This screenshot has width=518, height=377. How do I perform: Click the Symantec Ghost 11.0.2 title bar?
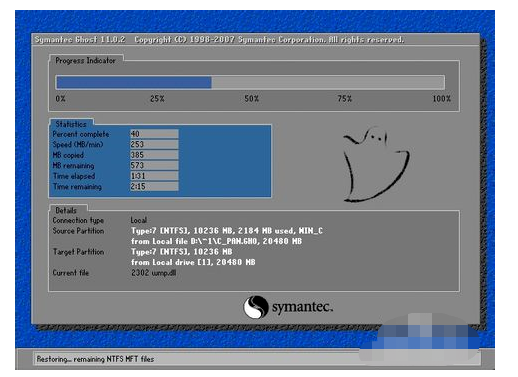(256, 40)
